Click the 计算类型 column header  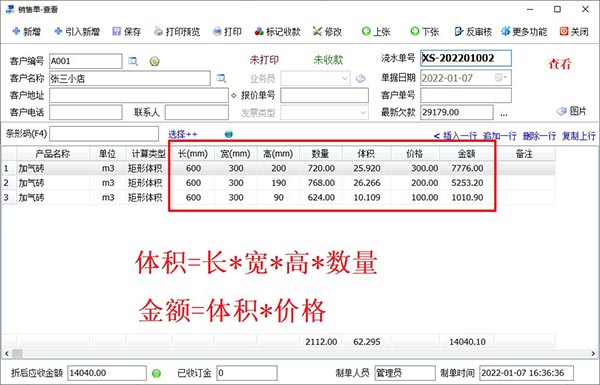[x=148, y=154]
